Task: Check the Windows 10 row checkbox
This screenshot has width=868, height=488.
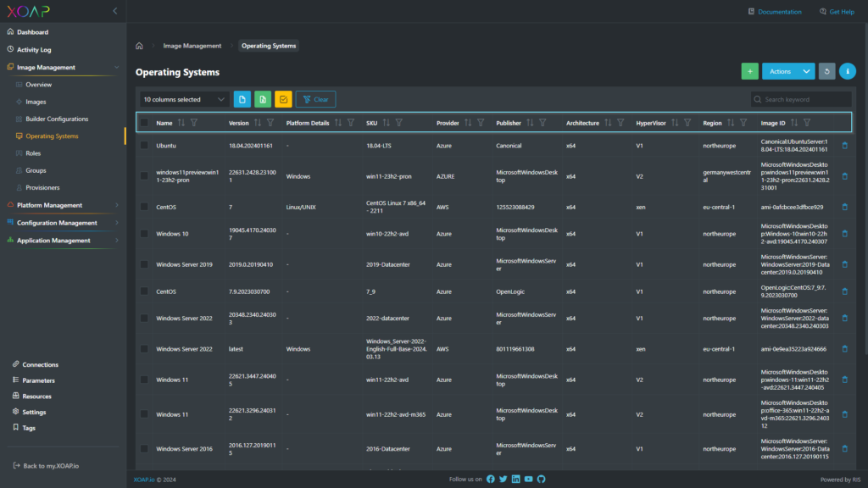Action: 144,234
